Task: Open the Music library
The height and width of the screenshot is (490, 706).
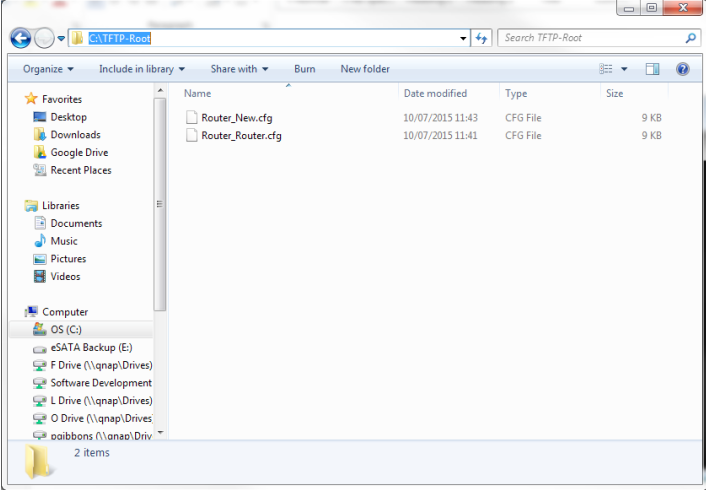Action: tap(64, 241)
